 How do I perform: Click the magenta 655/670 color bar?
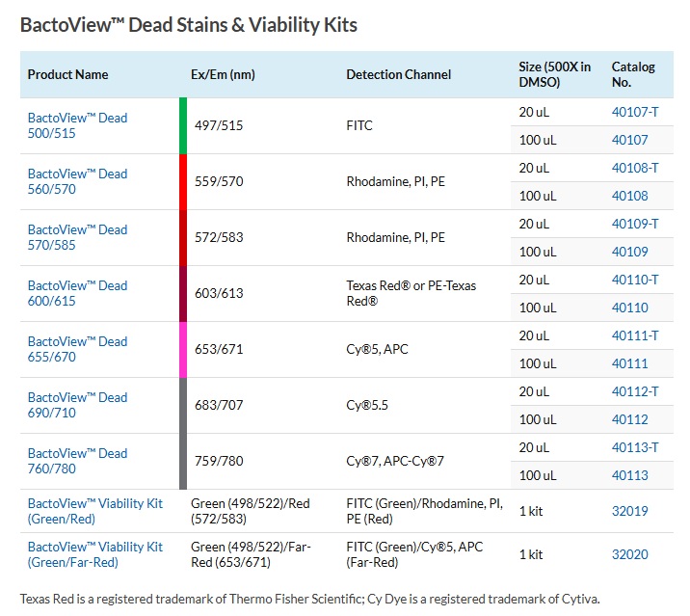(183, 350)
